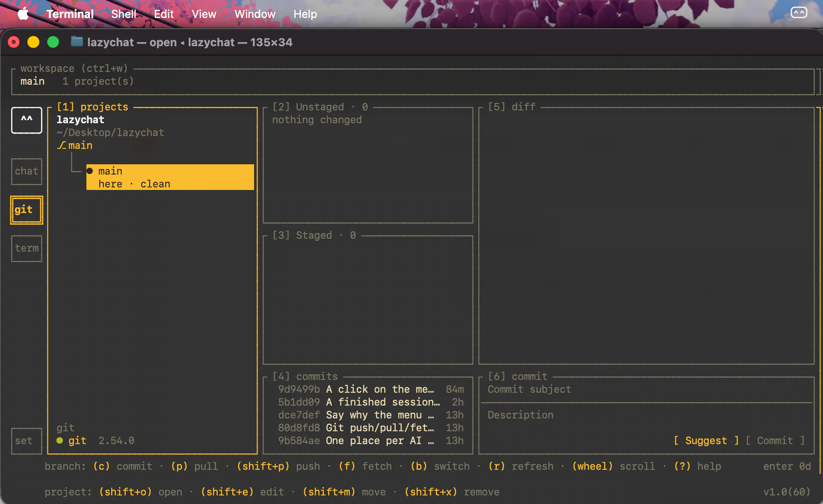The width and height of the screenshot is (823, 504).
Task: Open the Help menu
Action: [x=305, y=14]
